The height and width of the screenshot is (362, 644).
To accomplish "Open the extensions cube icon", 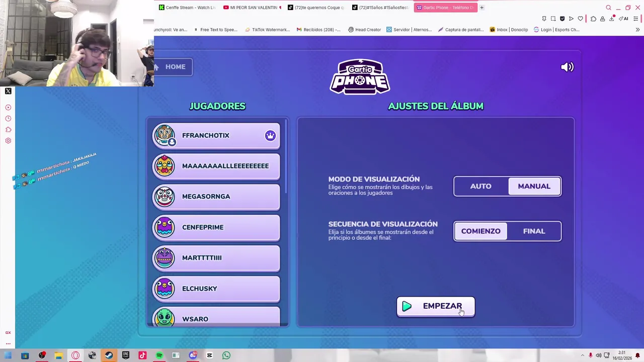I will click(593, 19).
